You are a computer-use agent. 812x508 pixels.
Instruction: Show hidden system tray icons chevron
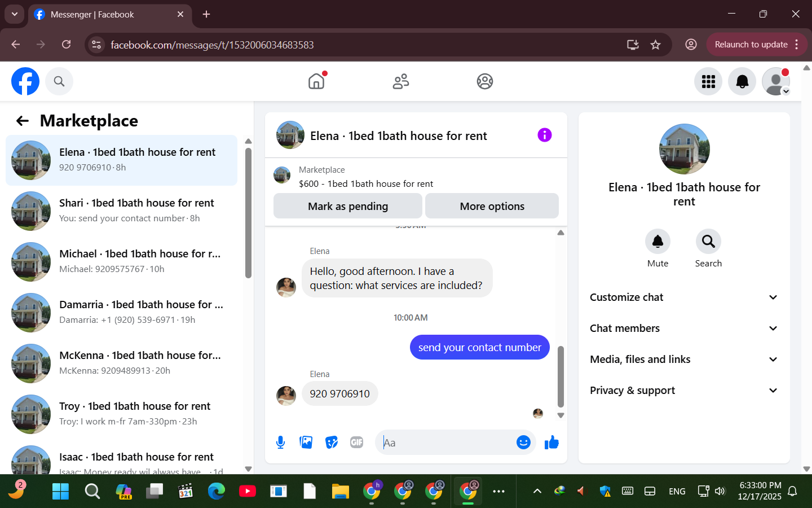click(537, 491)
